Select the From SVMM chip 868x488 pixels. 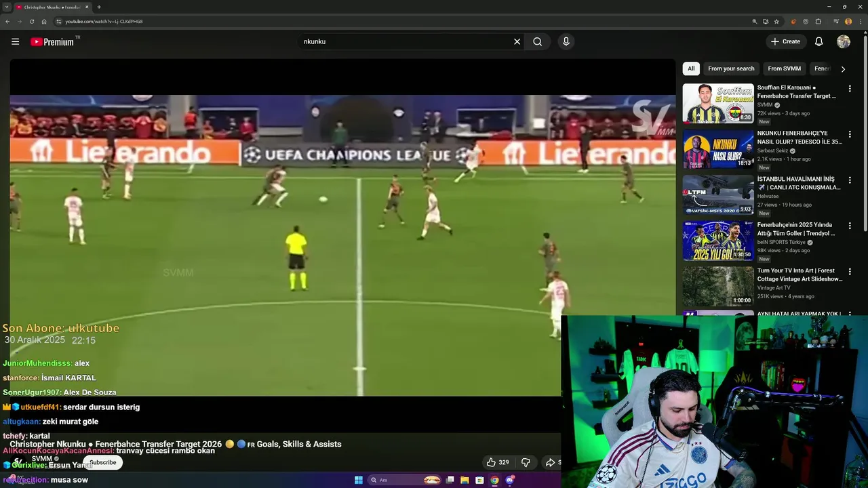click(784, 68)
